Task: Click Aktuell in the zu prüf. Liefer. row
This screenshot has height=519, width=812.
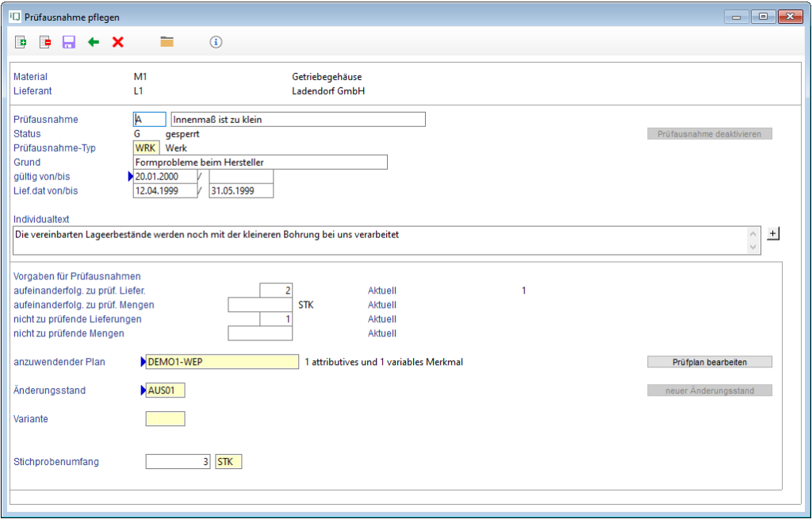Action: click(382, 290)
